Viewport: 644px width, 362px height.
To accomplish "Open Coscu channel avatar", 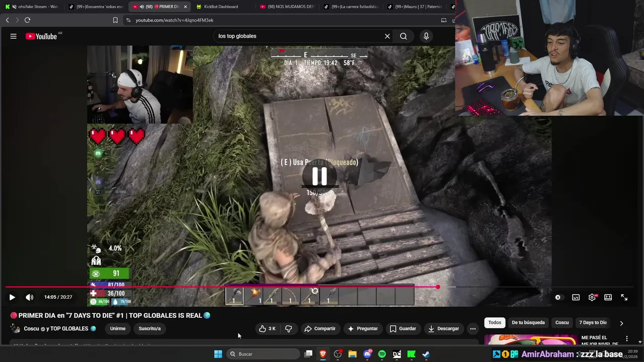I will click(x=16, y=329).
